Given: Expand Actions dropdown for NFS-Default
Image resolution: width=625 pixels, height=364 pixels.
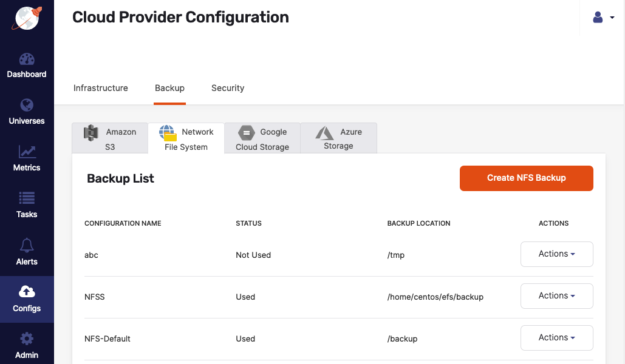Looking at the screenshot, I should tap(556, 338).
